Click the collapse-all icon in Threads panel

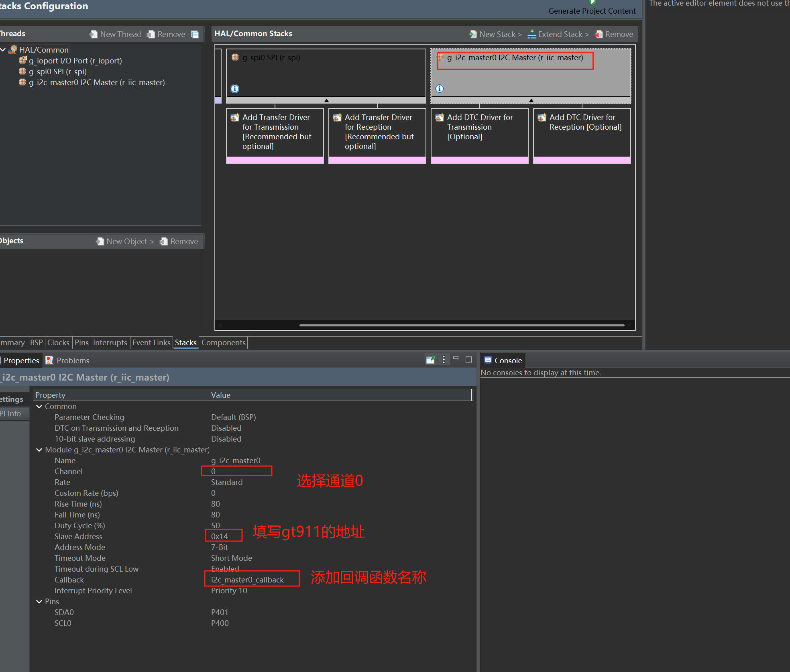click(195, 34)
